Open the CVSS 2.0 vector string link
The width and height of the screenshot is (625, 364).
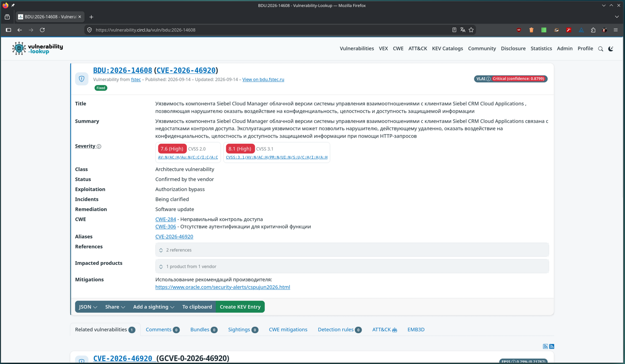coord(188,157)
